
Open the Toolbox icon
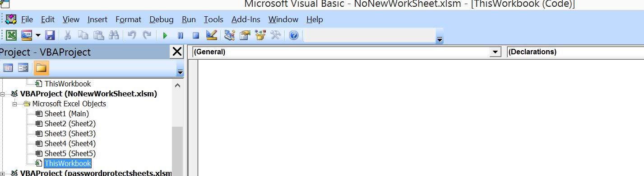[x=276, y=35]
